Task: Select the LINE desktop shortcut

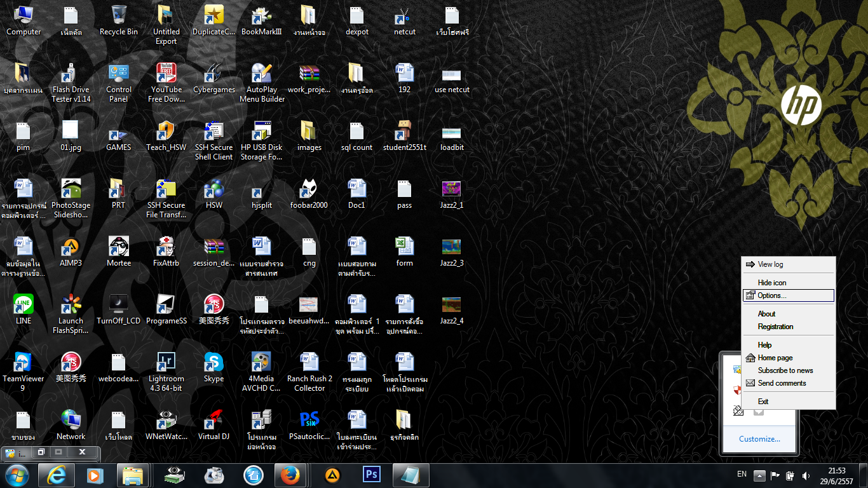Action: [24, 309]
